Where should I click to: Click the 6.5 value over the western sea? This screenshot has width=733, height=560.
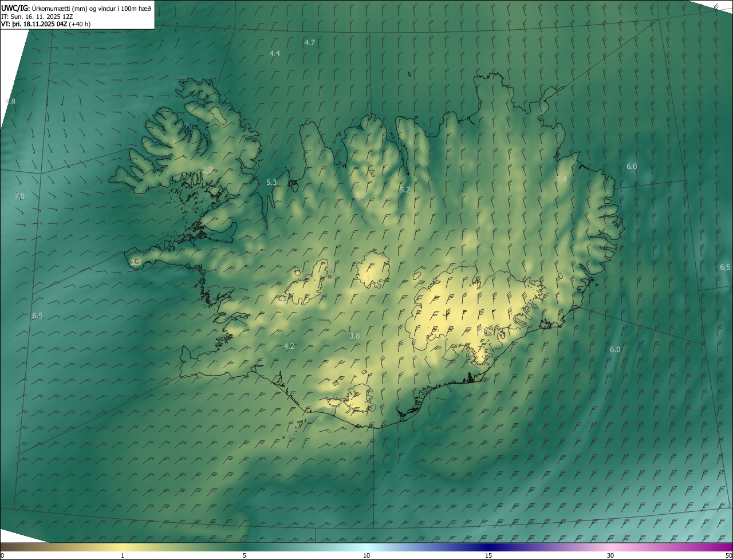37,316
